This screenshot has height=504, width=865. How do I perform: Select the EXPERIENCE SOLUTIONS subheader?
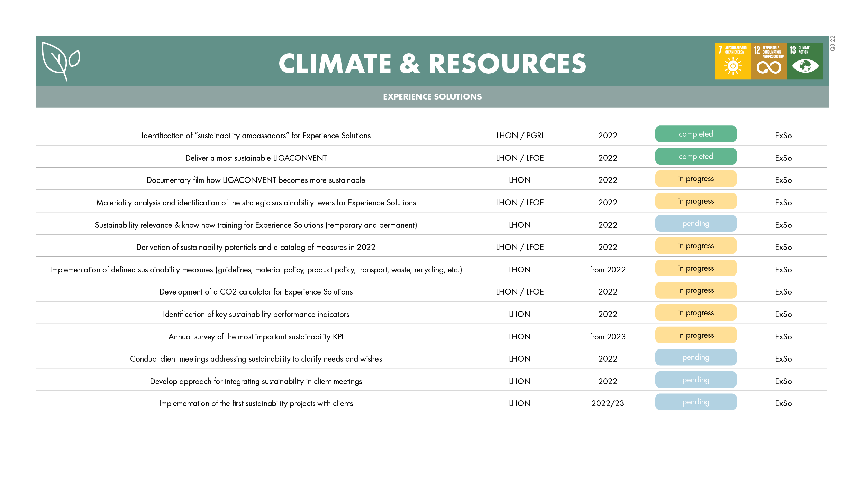coord(432,97)
